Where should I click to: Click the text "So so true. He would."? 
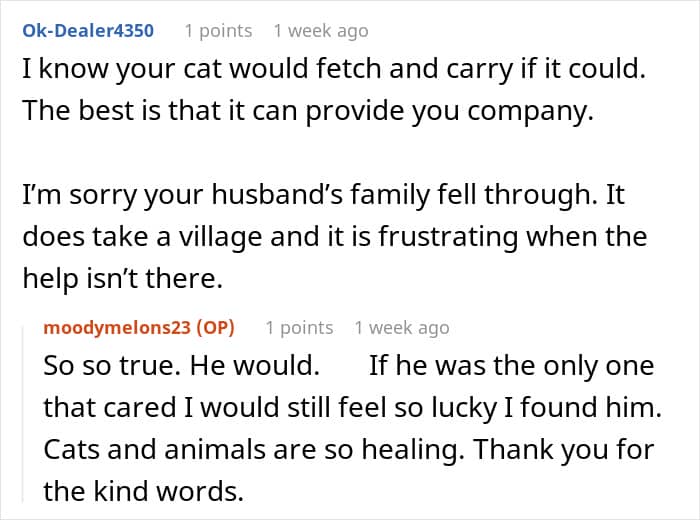(x=181, y=365)
